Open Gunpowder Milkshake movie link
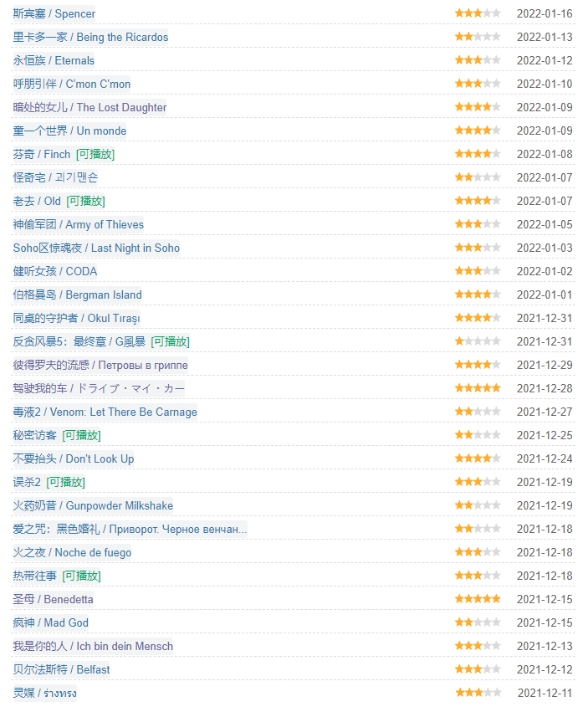 point(93,506)
